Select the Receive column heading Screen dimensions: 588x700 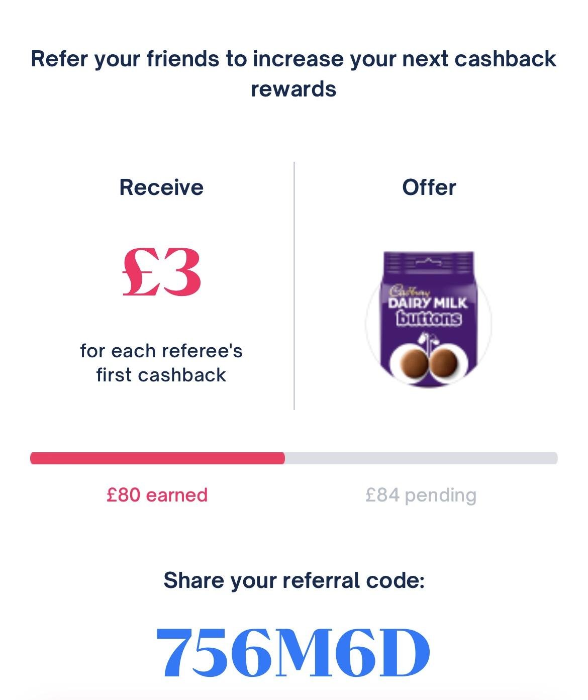[x=161, y=187]
